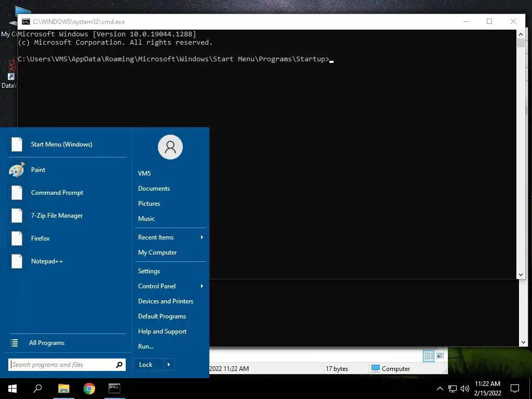Show hidden system tray icons

click(x=440, y=389)
